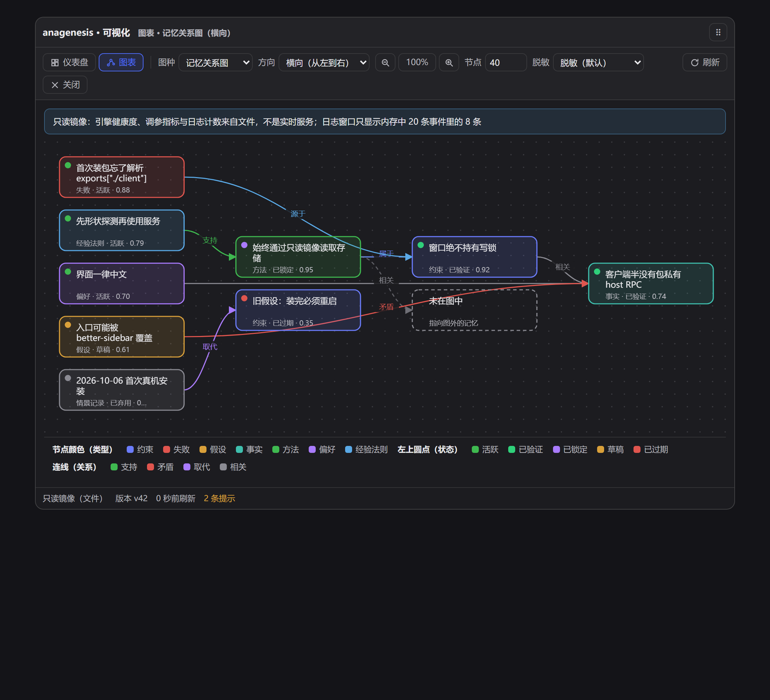Click the 失败 legend color swatch

point(167,450)
